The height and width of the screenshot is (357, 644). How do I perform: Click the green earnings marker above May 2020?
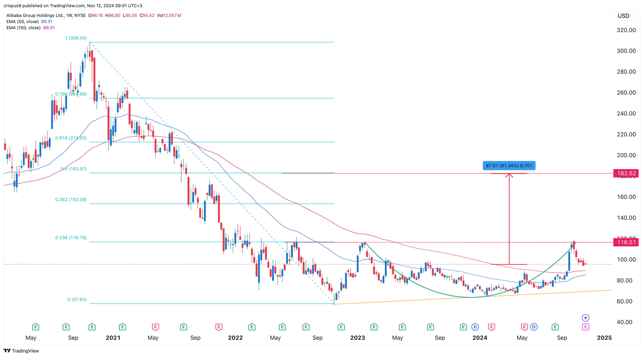pos(35,327)
